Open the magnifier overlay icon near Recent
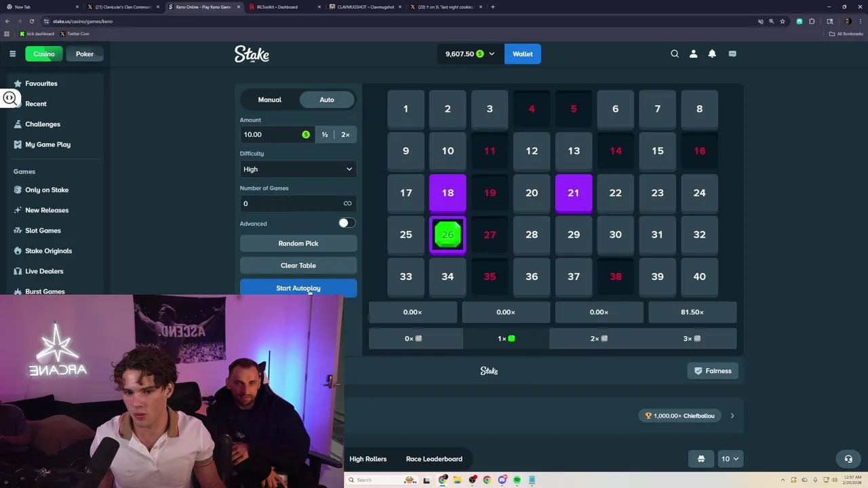Image resolution: width=868 pixels, height=488 pixels. tap(9, 98)
